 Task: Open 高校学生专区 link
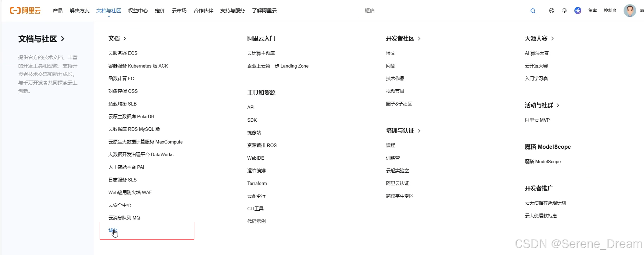click(x=400, y=196)
